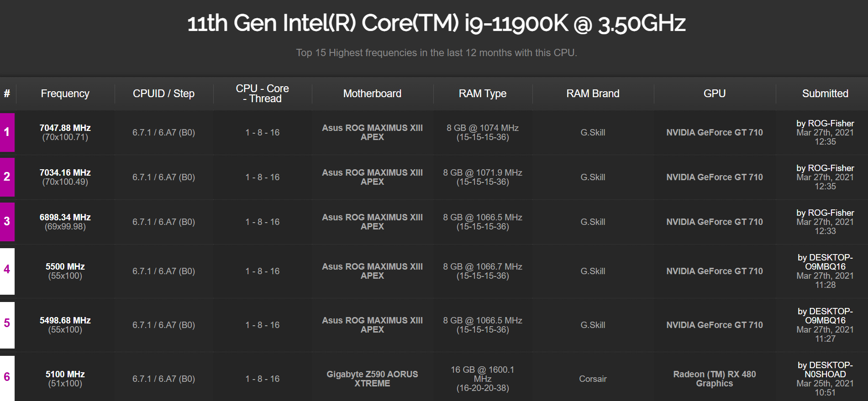Open the 5500 MHz frequency result

65,267
